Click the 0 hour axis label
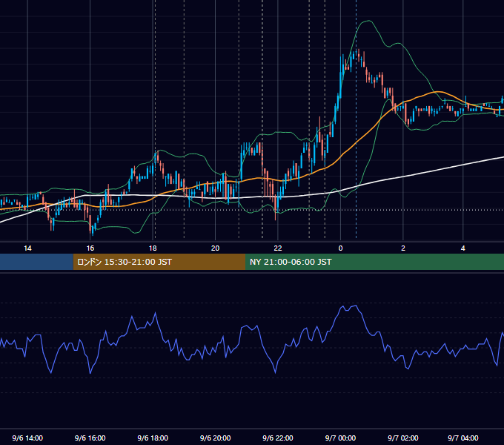The image size is (504, 445). point(340,248)
